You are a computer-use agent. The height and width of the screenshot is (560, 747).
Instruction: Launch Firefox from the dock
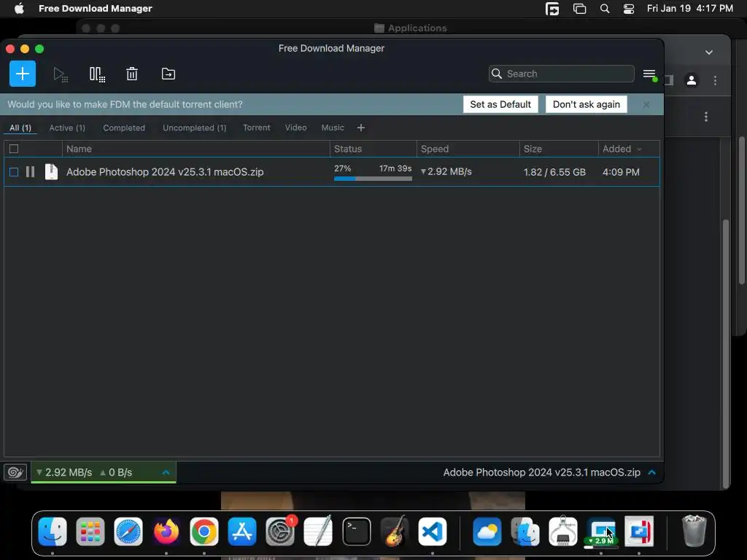click(x=166, y=532)
